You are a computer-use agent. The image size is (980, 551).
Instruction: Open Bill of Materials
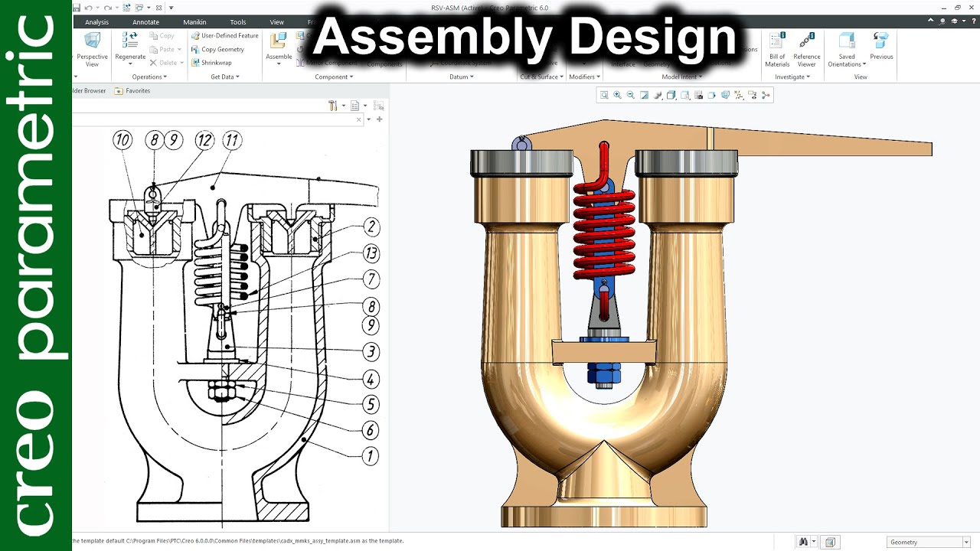click(777, 49)
